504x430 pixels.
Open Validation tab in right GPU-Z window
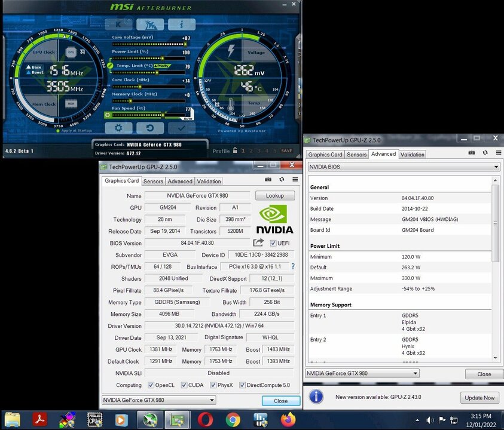pos(412,154)
